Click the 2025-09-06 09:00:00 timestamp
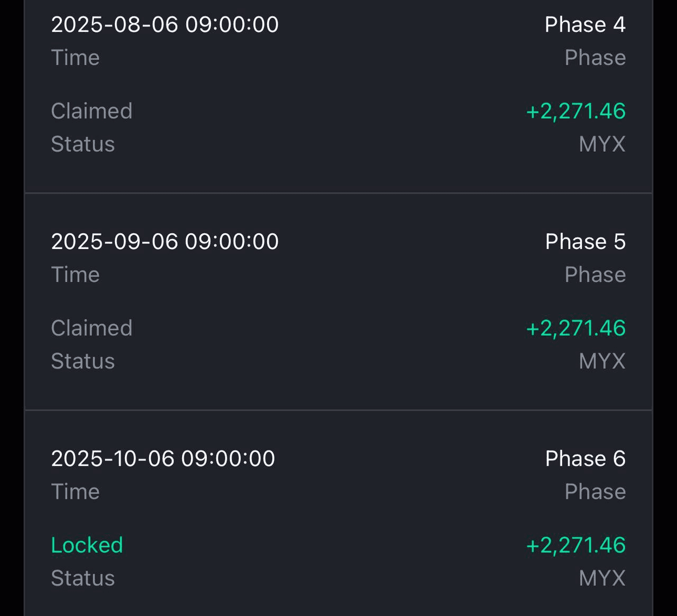Viewport: 677px width, 616px height. coord(164,241)
